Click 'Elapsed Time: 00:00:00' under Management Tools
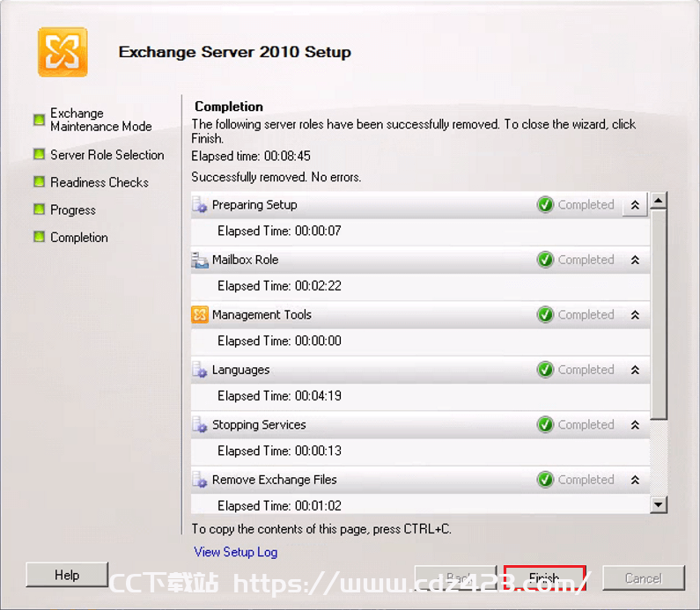Screen dimensions: 700x610 (279, 341)
